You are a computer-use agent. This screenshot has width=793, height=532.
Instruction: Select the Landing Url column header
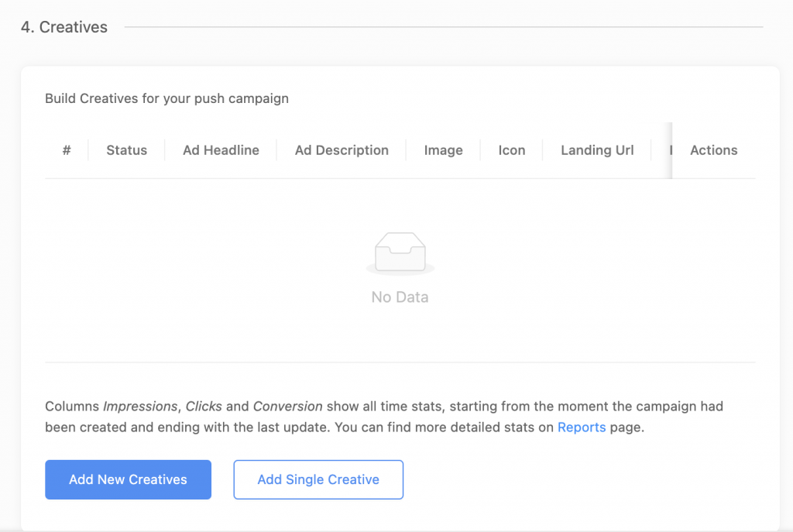click(x=597, y=150)
